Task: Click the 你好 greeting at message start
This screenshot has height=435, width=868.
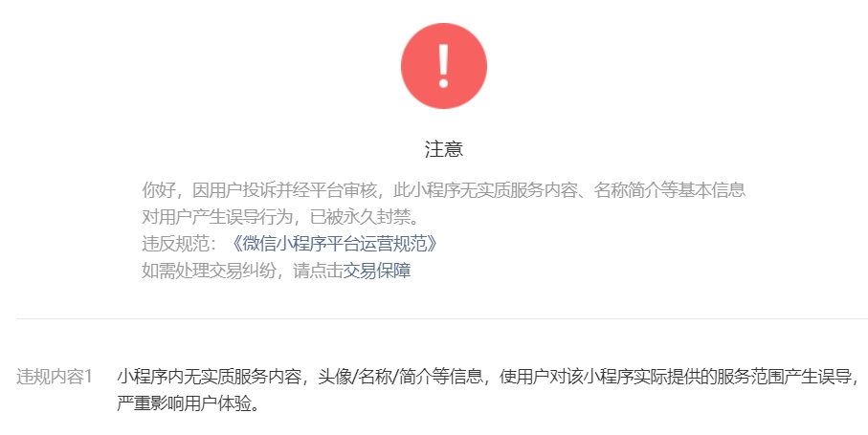Action: point(158,190)
